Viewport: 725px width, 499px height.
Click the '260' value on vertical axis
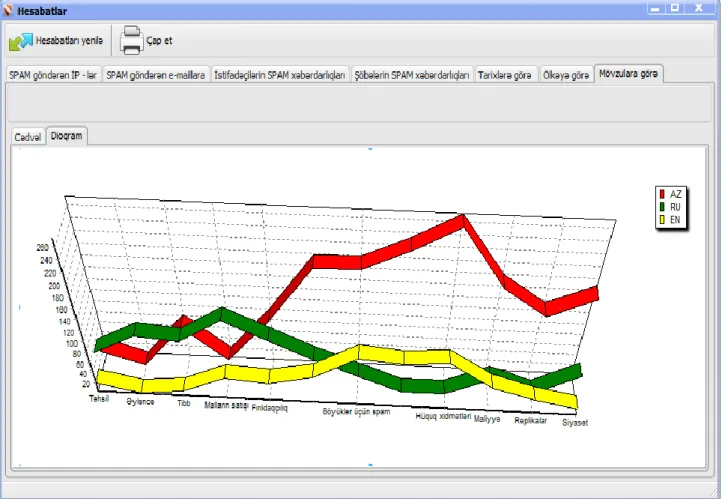(x=42, y=247)
